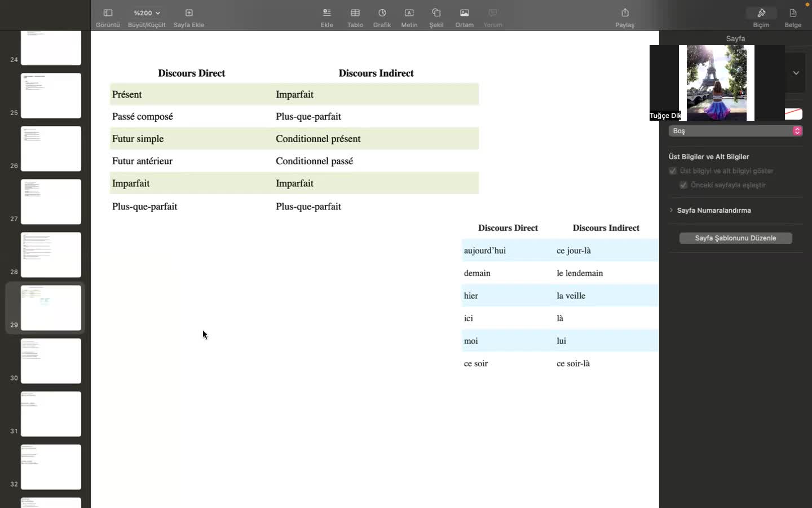Select the aujourd'hui cell
This screenshot has height=508, width=812.
508,251
